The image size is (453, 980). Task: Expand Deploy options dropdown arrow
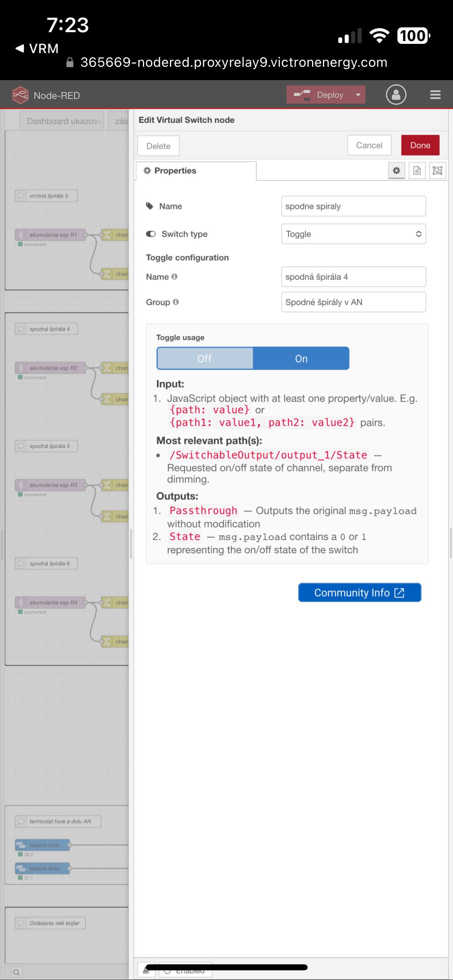pyautogui.click(x=358, y=95)
